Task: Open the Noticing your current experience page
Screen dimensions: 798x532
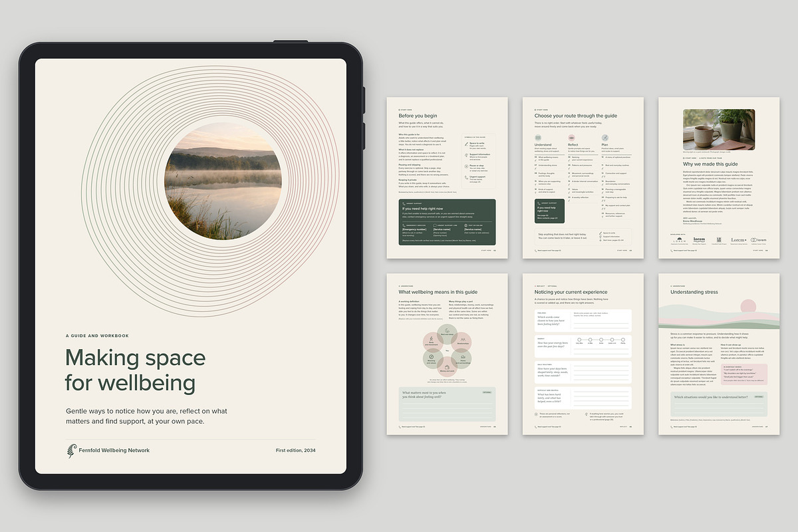Action: point(583,354)
